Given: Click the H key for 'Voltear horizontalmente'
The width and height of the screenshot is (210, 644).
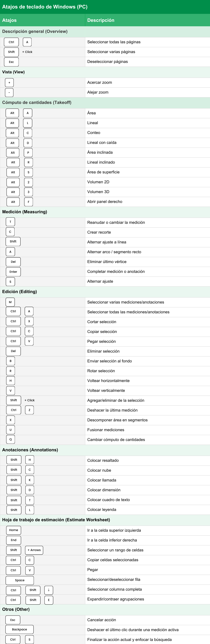Looking at the screenshot, I should pyautogui.click(x=10, y=381).
